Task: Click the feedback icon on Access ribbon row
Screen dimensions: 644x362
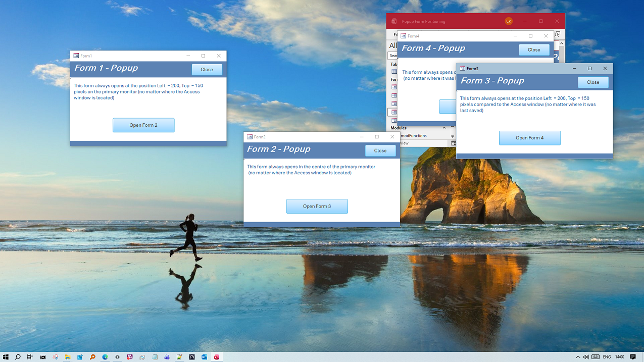Action: (558, 35)
